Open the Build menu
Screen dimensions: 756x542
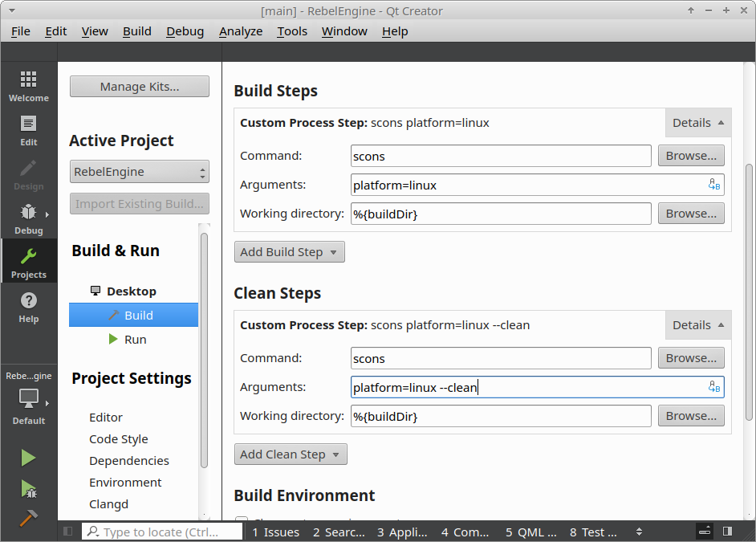(x=137, y=31)
